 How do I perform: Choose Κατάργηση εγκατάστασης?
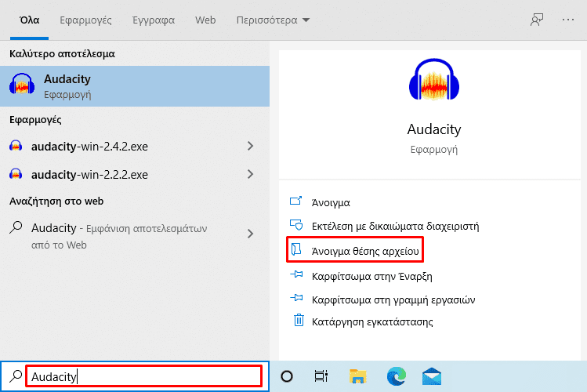[372, 321]
